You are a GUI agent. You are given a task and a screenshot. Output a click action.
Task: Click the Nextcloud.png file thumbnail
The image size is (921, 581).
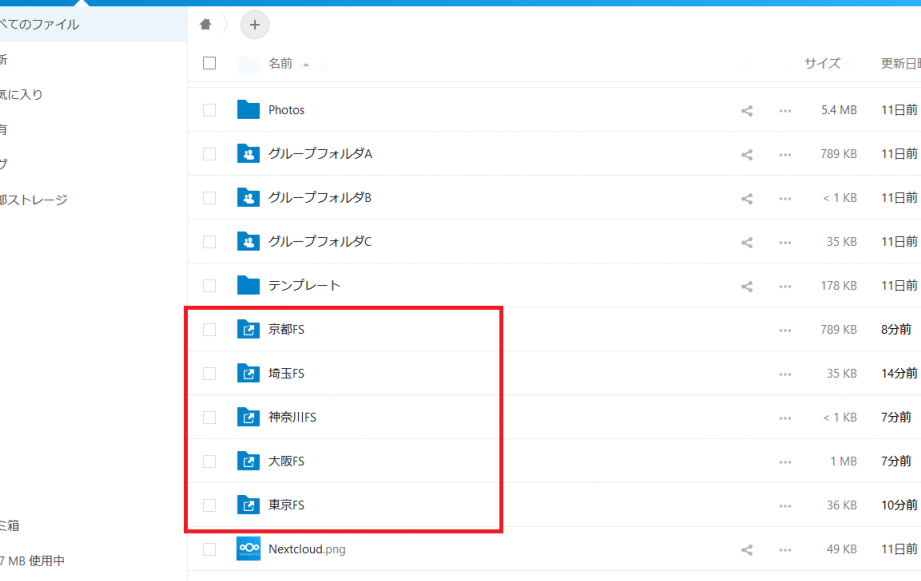coord(248,549)
